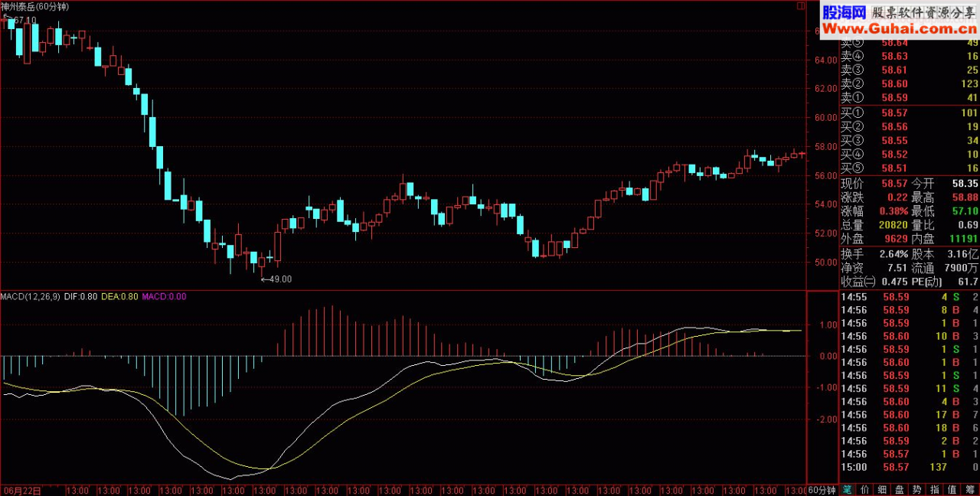Open the 指 index tab

point(936,490)
